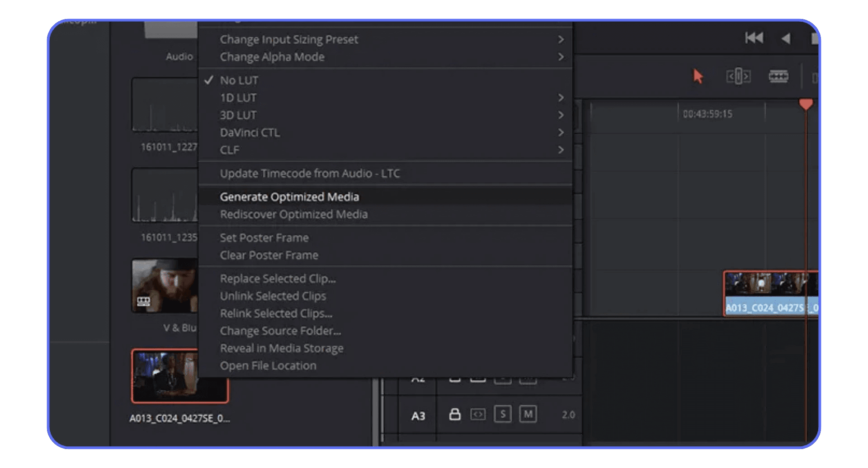Click the auto-select icon on track A3
Viewport: 868px width, 468px height.
coord(478,414)
